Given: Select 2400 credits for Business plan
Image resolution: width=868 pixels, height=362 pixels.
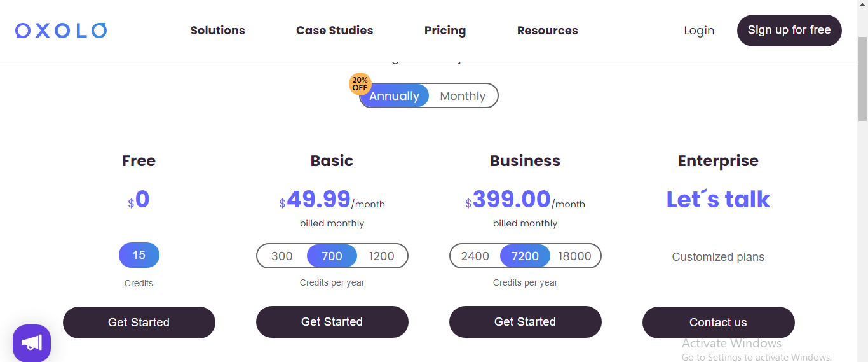Looking at the screenshot, I should click(475, 256).
